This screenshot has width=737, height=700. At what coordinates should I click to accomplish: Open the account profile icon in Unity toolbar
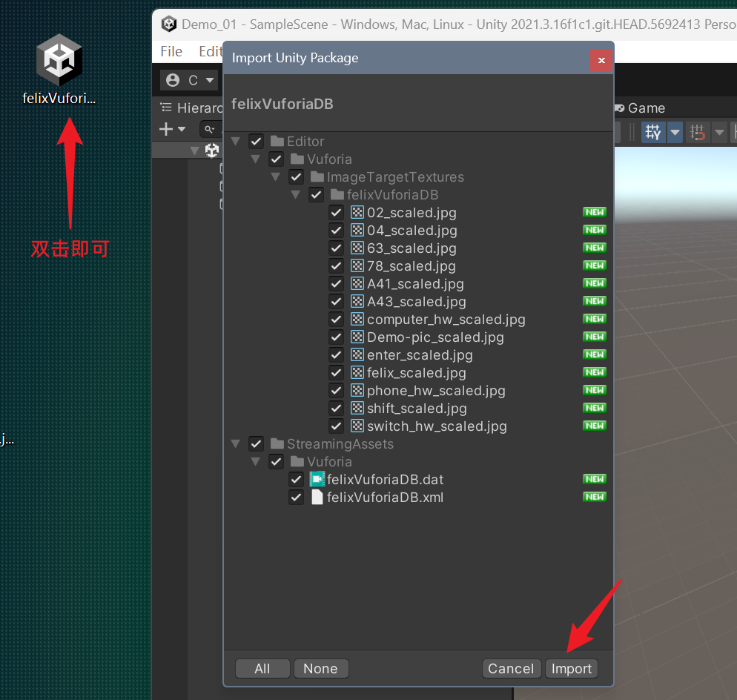[x=173, y=80]
